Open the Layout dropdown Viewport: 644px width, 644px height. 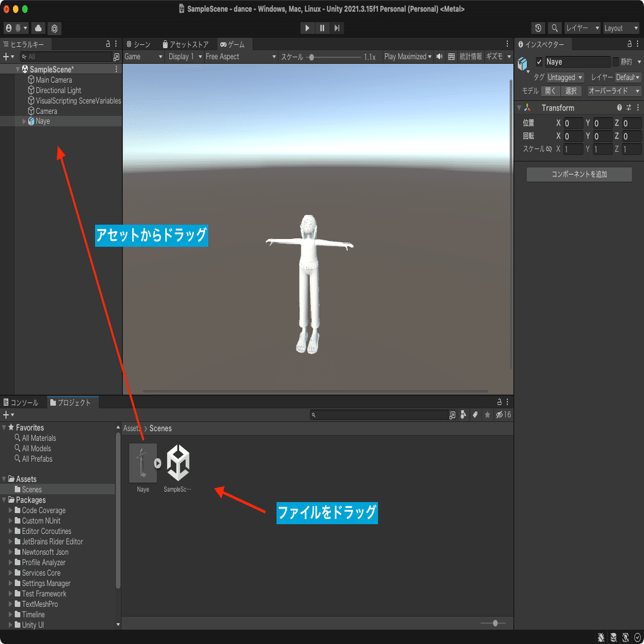pyautogui.click(x=621, y=28)
